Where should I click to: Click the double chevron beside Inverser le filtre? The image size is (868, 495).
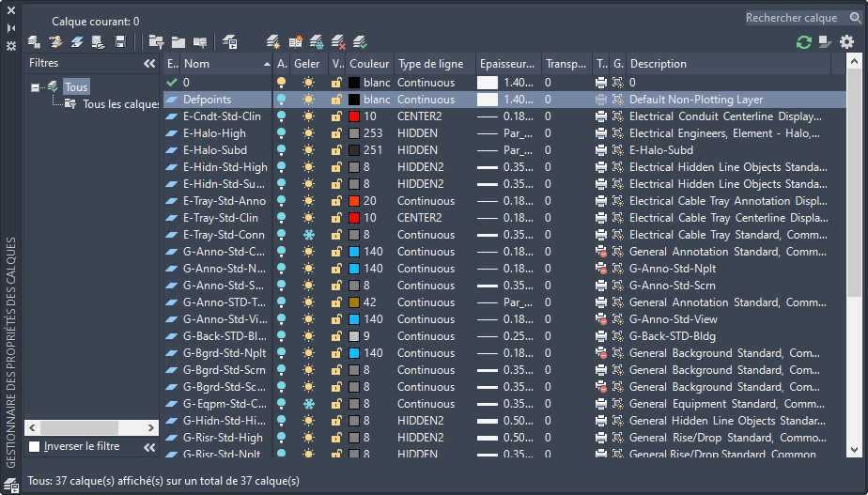click(149, 447)
